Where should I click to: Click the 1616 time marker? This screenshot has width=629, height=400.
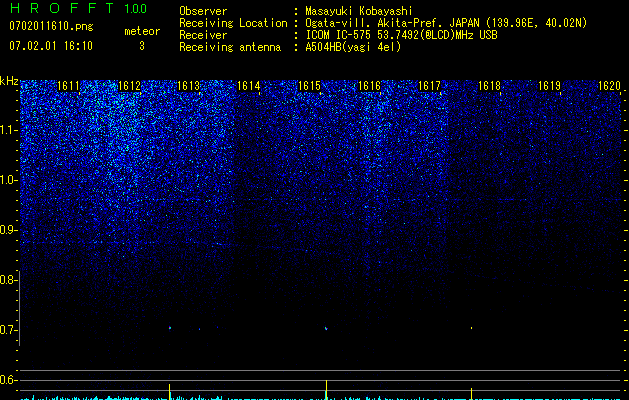point(369,86)
